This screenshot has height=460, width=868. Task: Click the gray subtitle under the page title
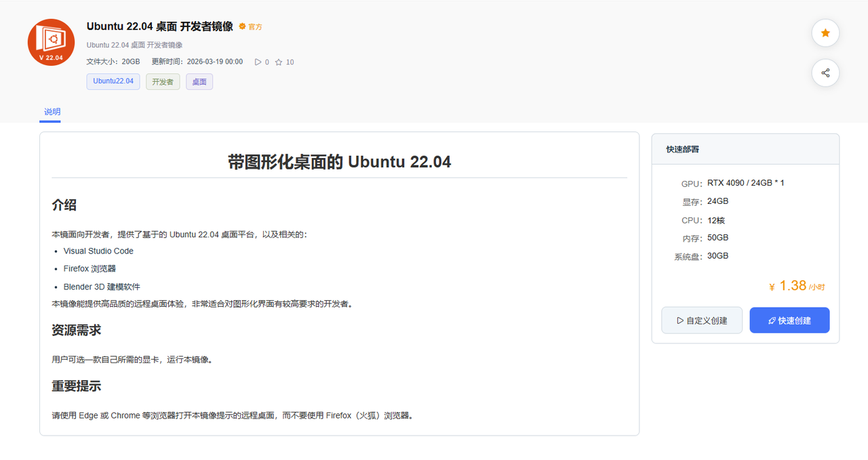click(134, 45)
